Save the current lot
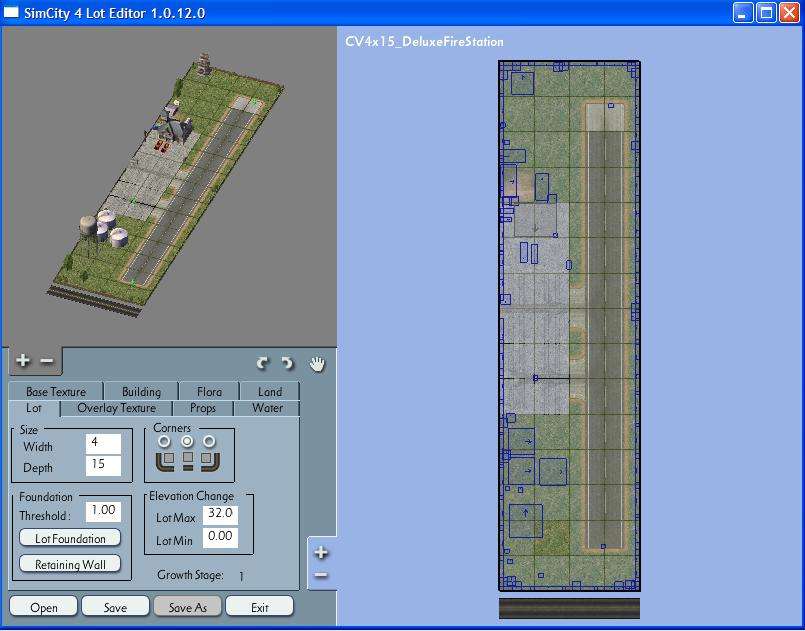Screen dimensions: 805x631 (x=115, y=607)
